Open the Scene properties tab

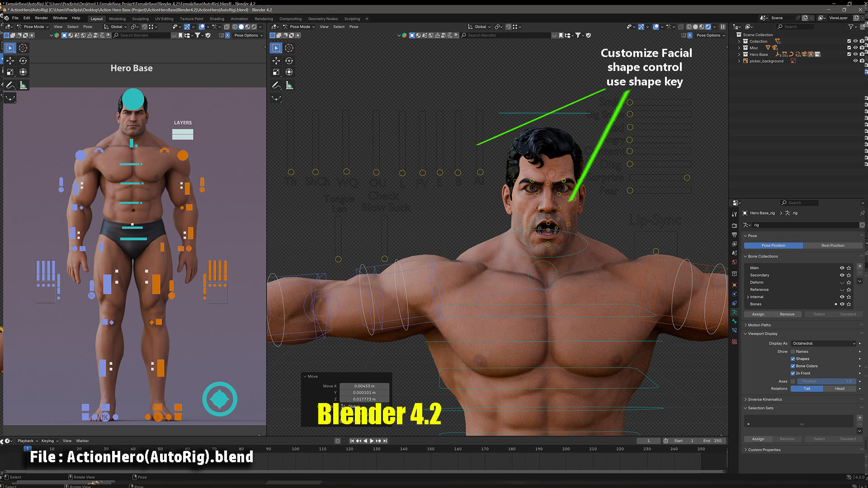pos(734,253)
